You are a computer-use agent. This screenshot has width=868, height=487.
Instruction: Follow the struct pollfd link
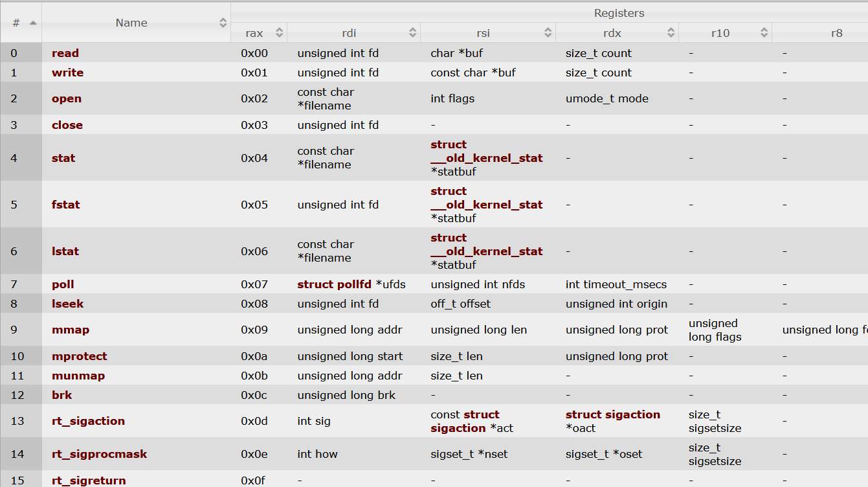pos(335,284)
